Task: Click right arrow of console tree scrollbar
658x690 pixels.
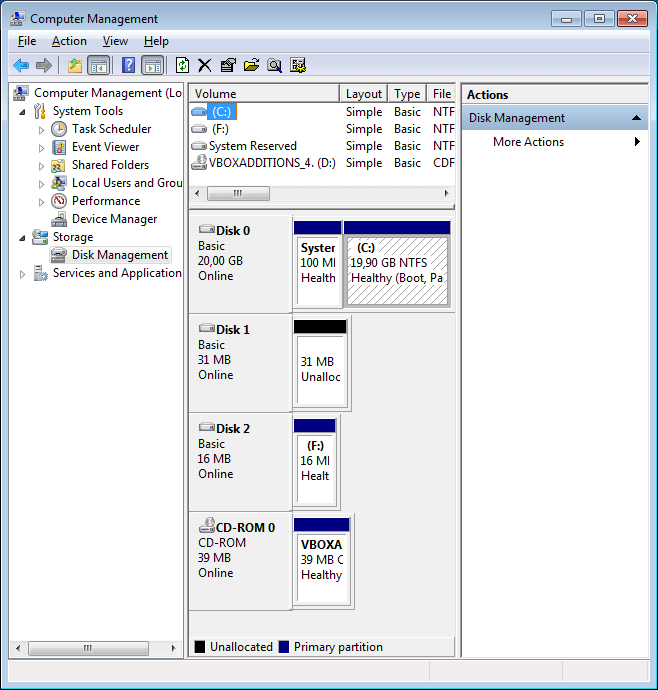Action: point(173,648)
